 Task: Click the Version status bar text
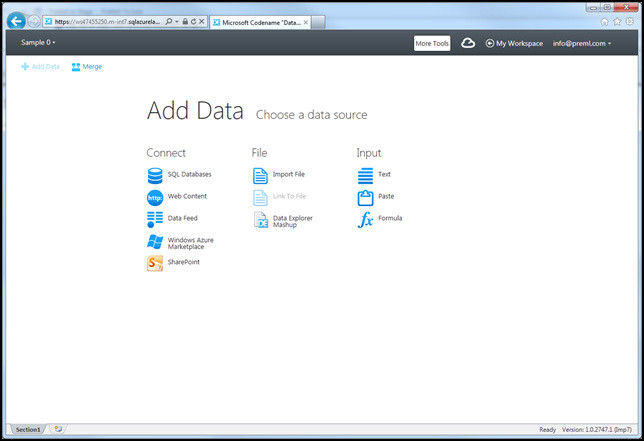tap(597, 430)
